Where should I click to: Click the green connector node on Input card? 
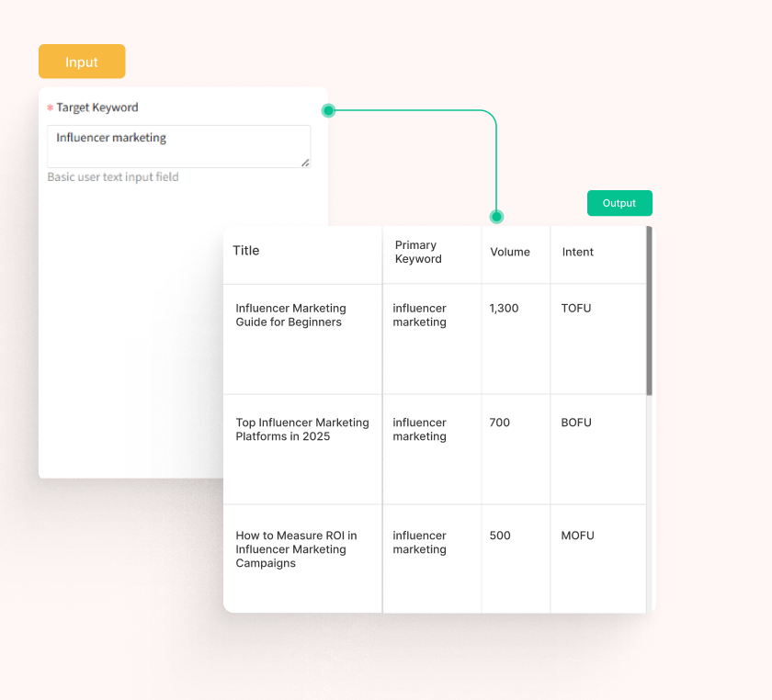point(328,111)
